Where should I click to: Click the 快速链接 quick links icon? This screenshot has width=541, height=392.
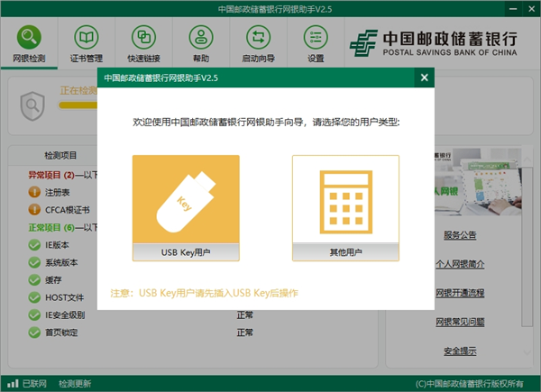tap(143, 42)
